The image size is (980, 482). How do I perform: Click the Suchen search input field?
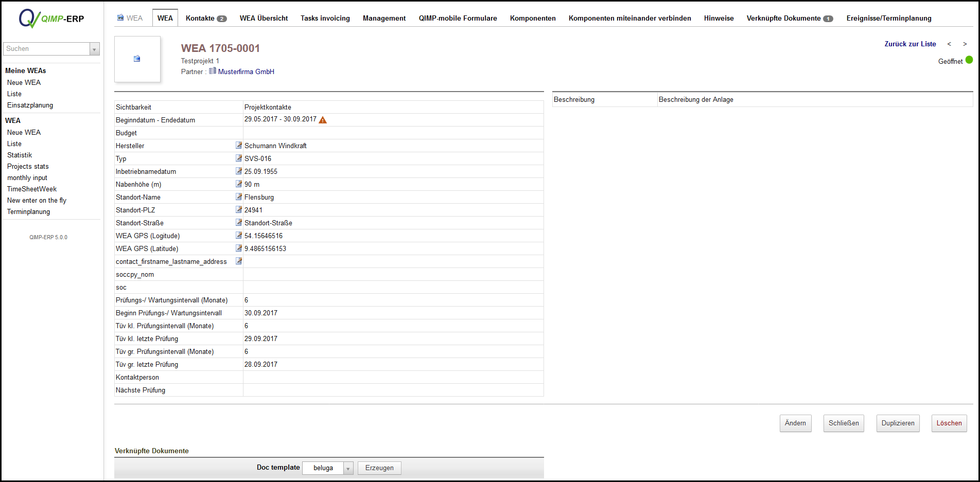coord(46,49)
